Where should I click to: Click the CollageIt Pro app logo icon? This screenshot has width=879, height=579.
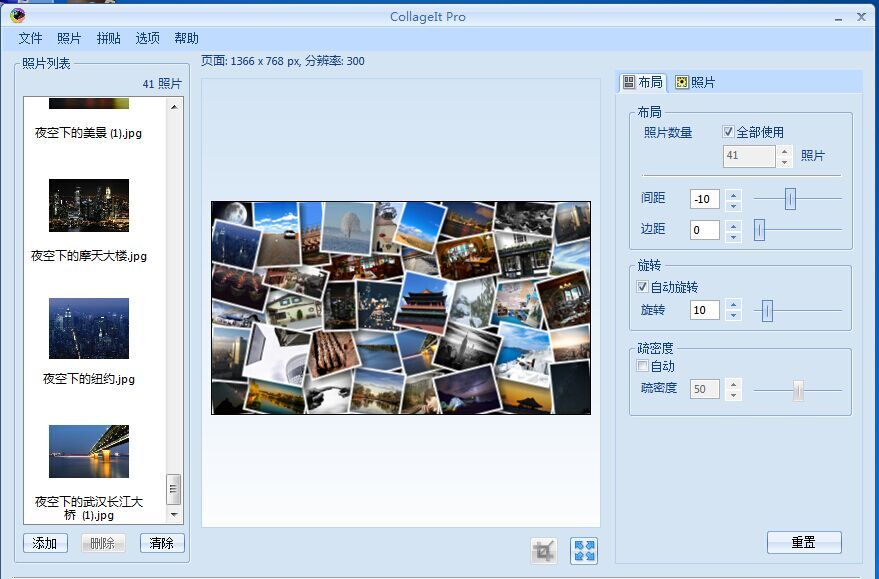(x=17, y=16)
